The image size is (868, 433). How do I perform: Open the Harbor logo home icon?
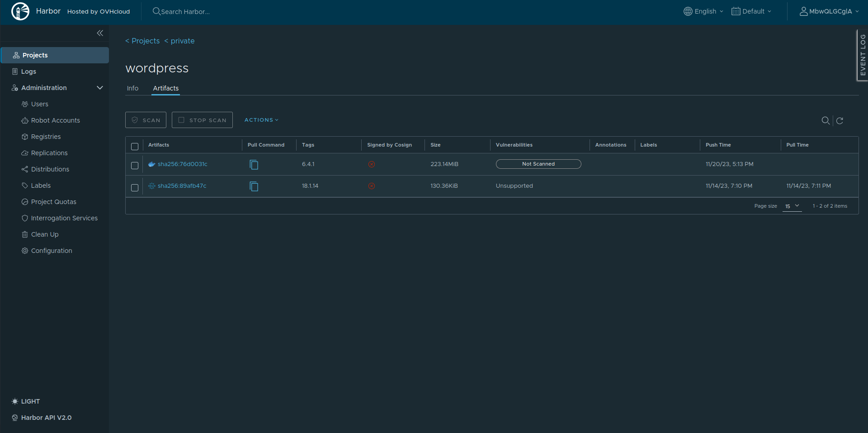20,11
